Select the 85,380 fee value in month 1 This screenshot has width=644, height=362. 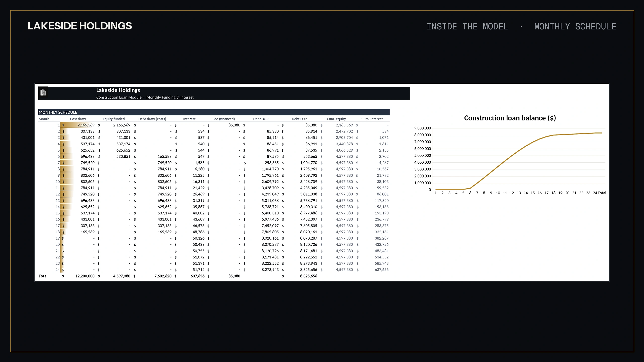pyautogui.click(x=234, y=125)
